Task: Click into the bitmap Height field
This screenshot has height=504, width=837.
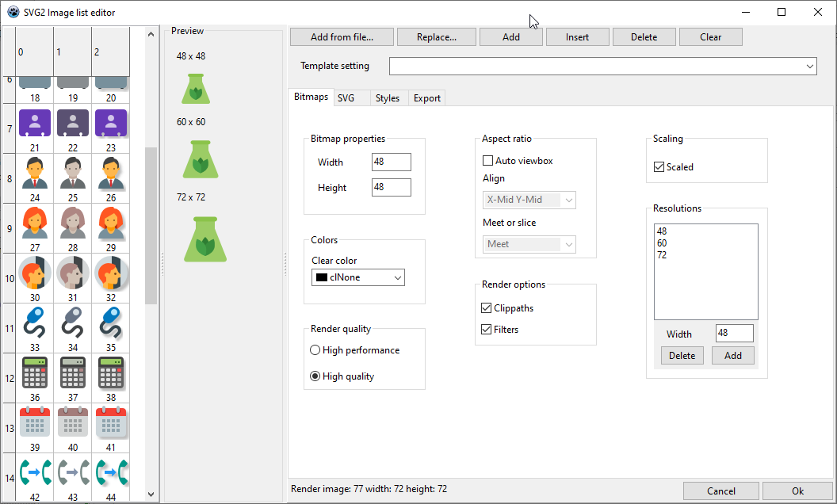Action: 391,188
